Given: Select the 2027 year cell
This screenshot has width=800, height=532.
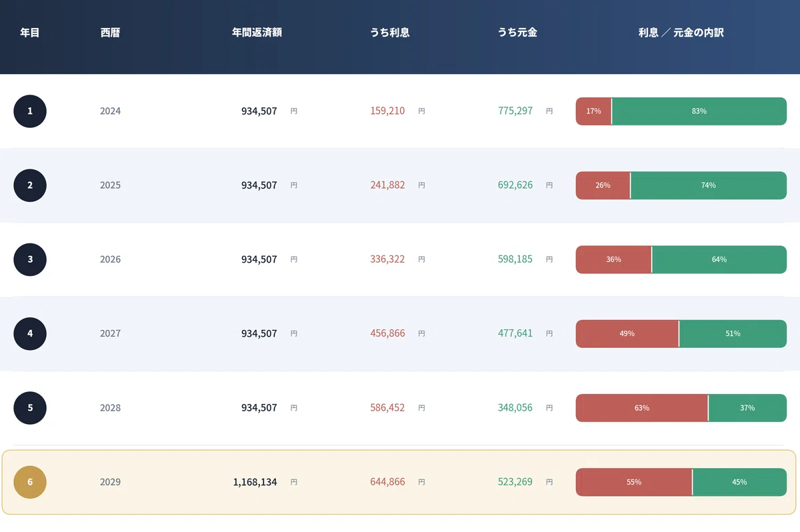Looking at the screenshot, I should click(110, 333).
